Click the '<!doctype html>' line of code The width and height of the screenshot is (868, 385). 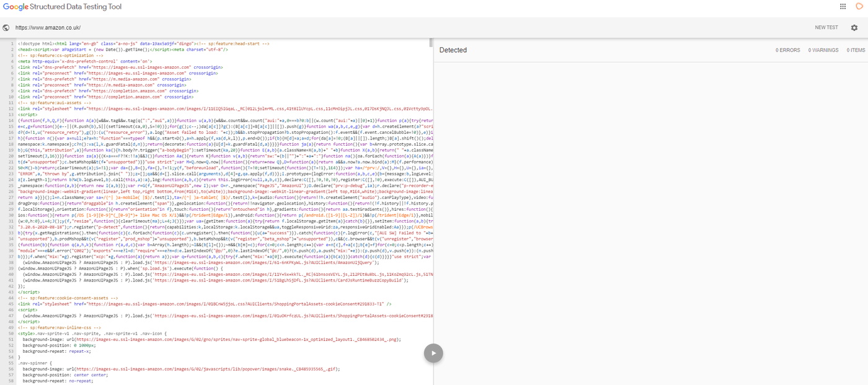pos(144,44)
